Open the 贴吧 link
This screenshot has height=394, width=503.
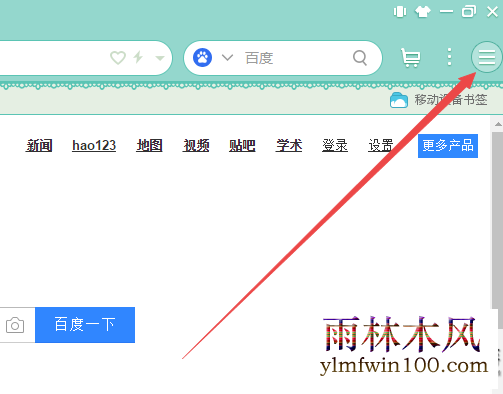[242, 146]
